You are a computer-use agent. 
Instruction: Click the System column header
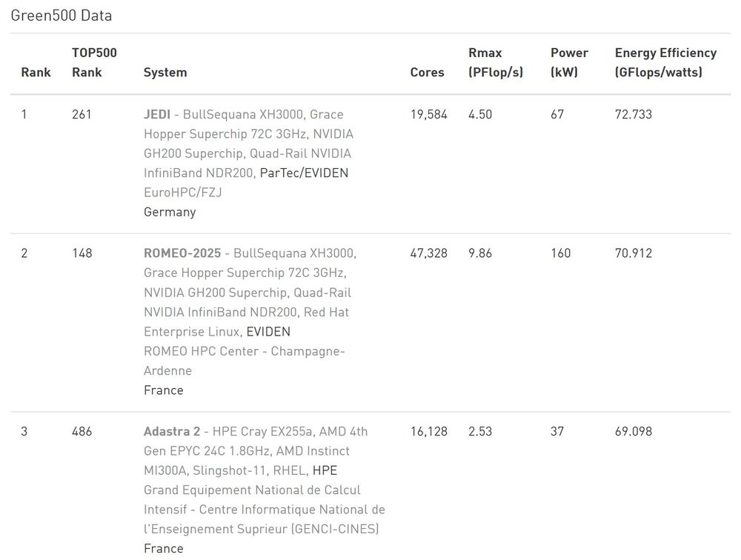pyautogui.click(x=165, y=73)
